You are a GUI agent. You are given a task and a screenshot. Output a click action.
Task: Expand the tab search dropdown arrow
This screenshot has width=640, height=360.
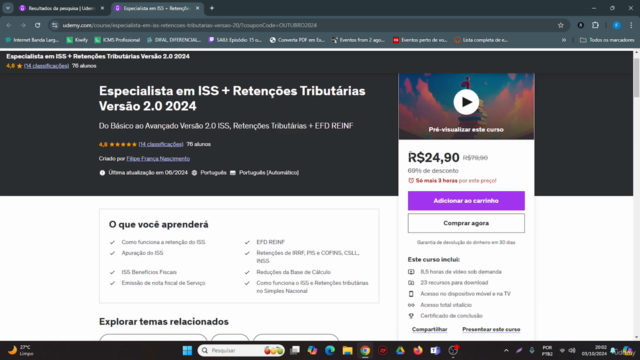8,8
